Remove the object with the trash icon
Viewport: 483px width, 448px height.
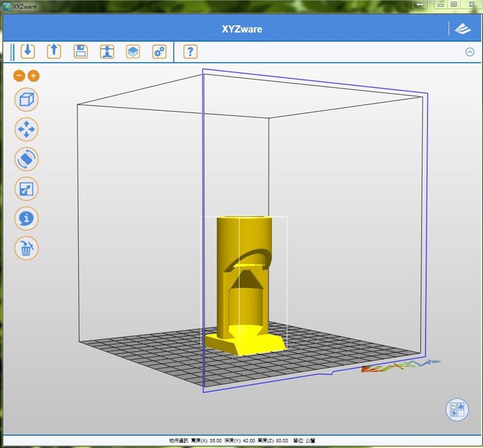pyautogui.click(x=27, y=248)
